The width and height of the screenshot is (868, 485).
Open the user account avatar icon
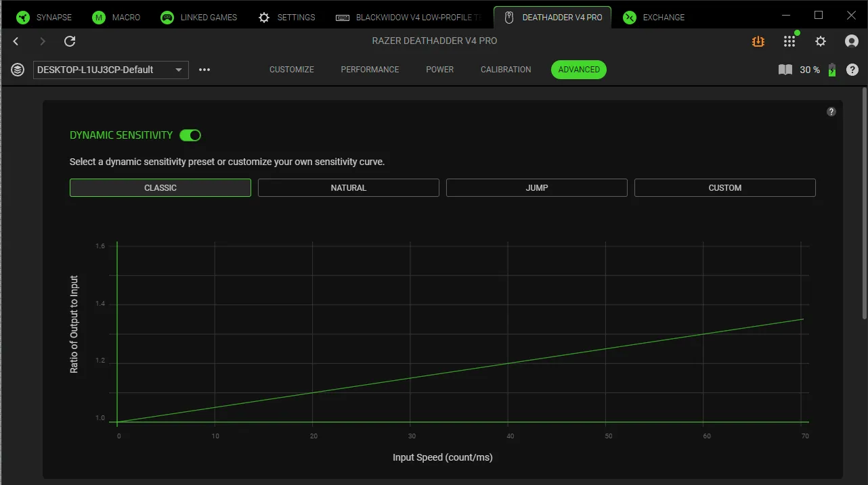852,41
